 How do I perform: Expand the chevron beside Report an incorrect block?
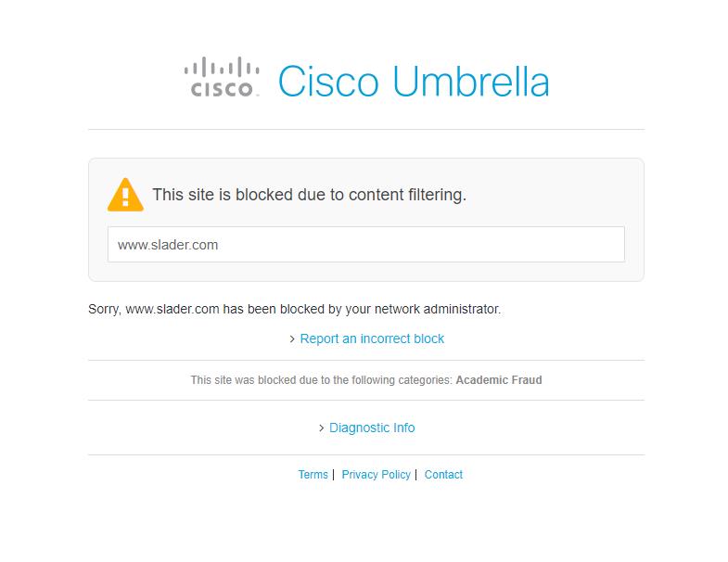click(292, 339)
